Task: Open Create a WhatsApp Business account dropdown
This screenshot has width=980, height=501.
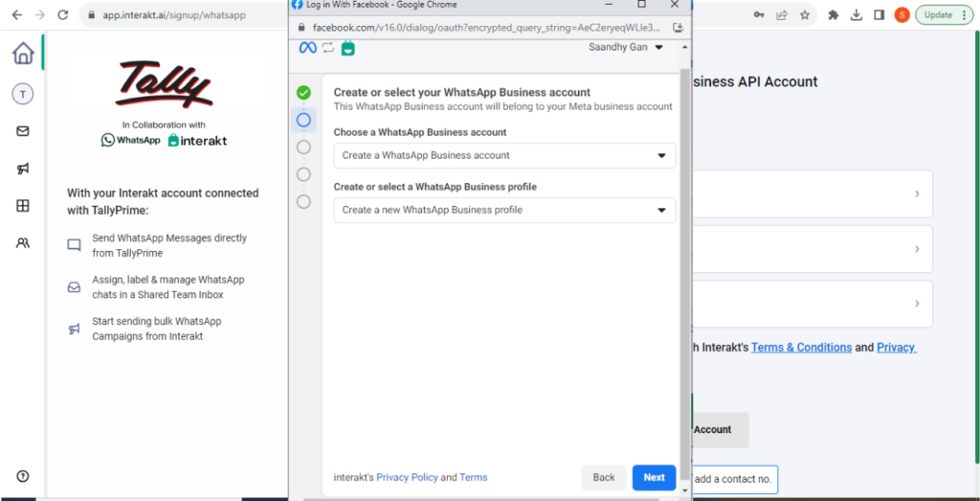Action: pos(504,156)
